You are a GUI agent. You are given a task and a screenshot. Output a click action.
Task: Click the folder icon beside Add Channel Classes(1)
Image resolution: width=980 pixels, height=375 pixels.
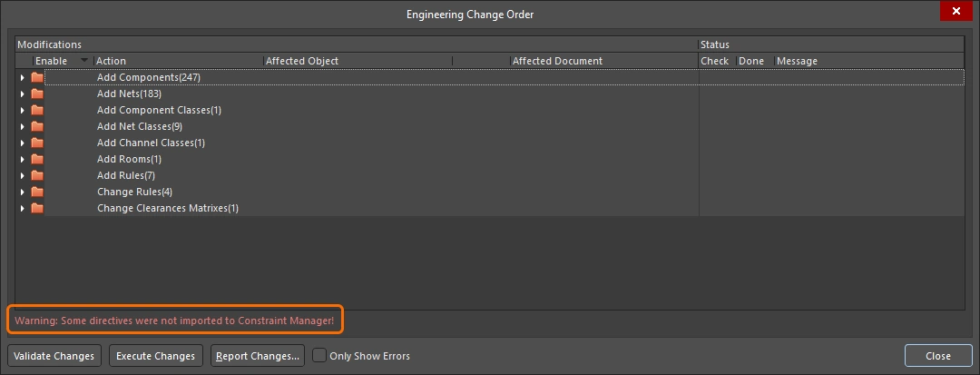(37, 143)
